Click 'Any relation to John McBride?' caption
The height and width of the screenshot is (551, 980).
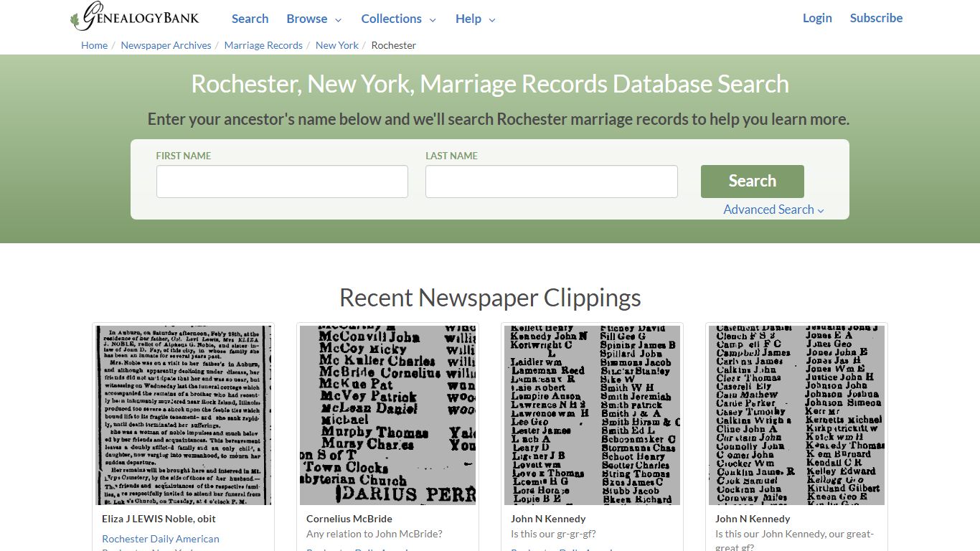click(x=374, y=534)
